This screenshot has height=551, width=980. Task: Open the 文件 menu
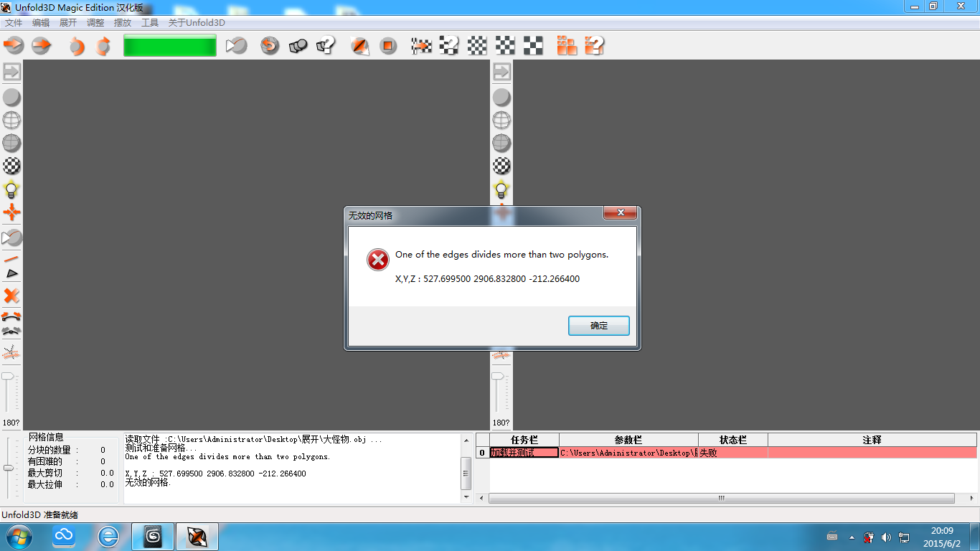coord(14,23)
